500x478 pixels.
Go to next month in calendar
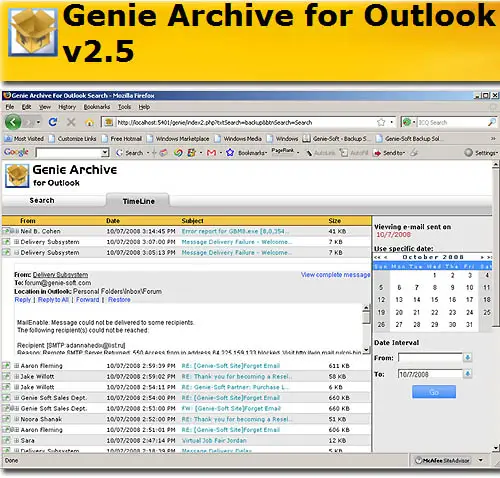[x=482, y=257]
